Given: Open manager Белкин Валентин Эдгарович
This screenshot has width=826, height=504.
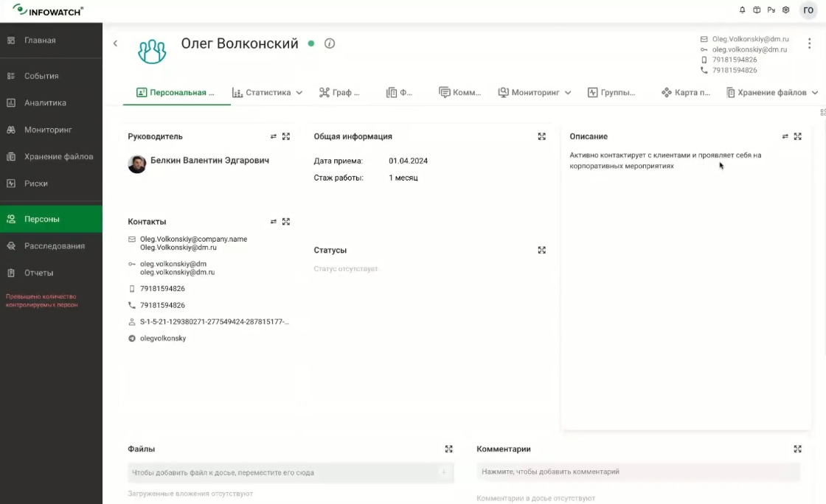Looking at the screenshot, I should click(x=209, y=161).
